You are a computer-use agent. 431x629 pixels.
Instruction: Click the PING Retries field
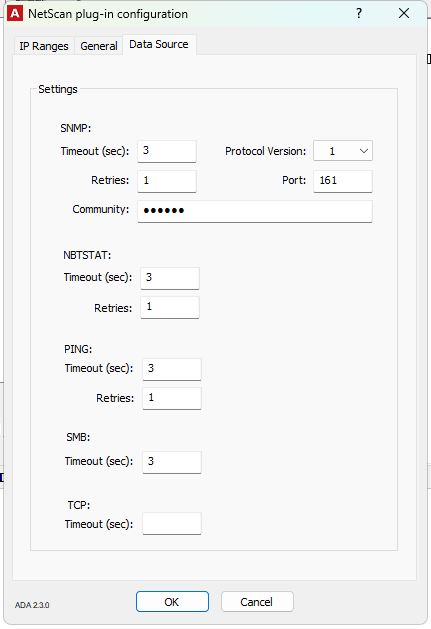[172, 398]
